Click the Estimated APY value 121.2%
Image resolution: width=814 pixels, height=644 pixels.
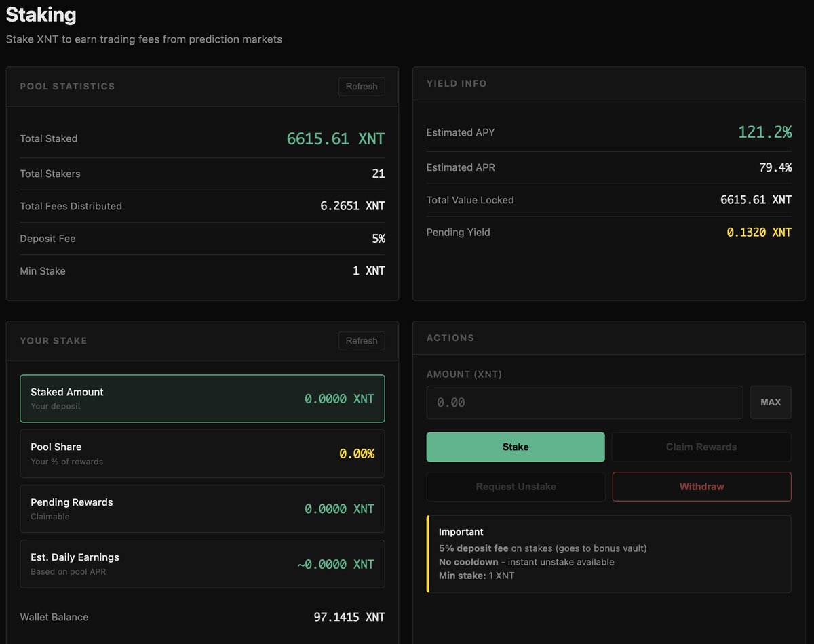point(764,132)
